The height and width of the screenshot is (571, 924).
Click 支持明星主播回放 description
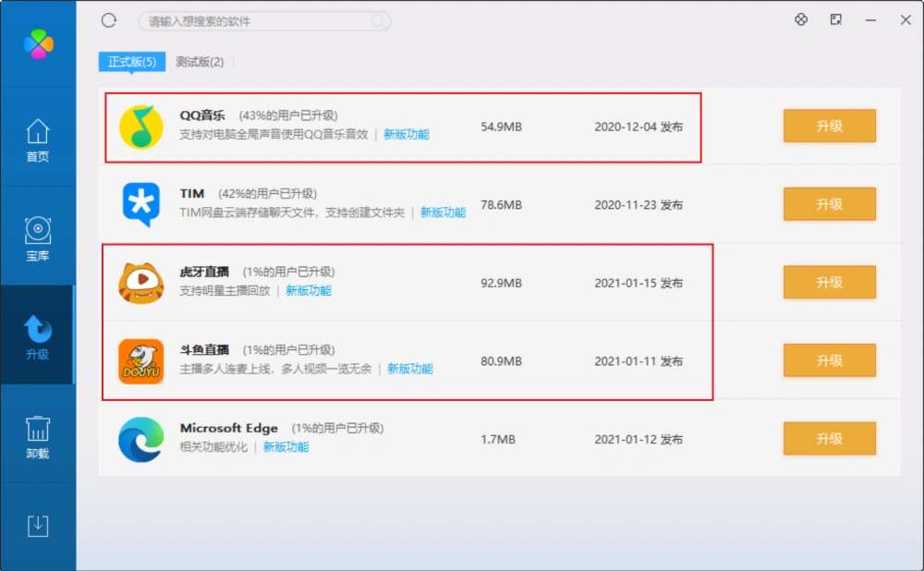225,290
